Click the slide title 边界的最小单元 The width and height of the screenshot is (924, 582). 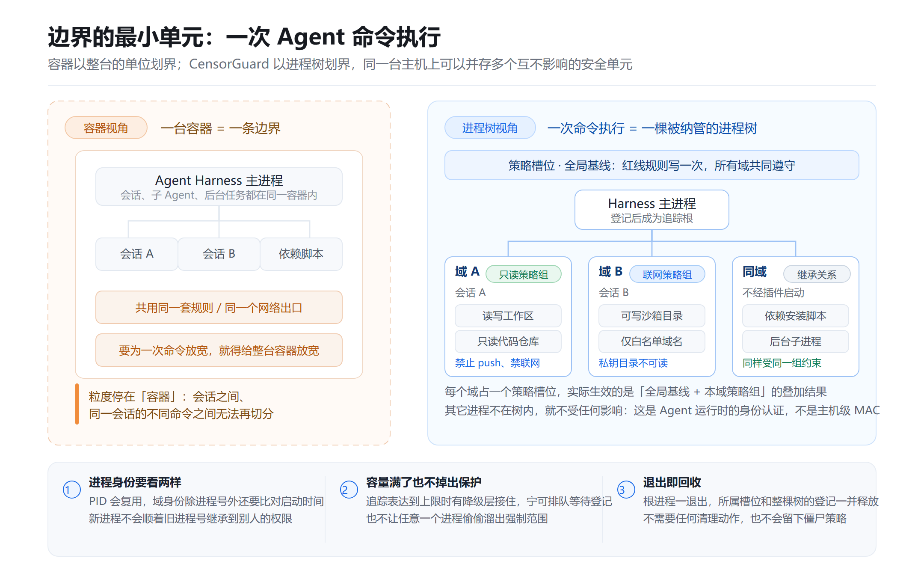tap(244, 37)
